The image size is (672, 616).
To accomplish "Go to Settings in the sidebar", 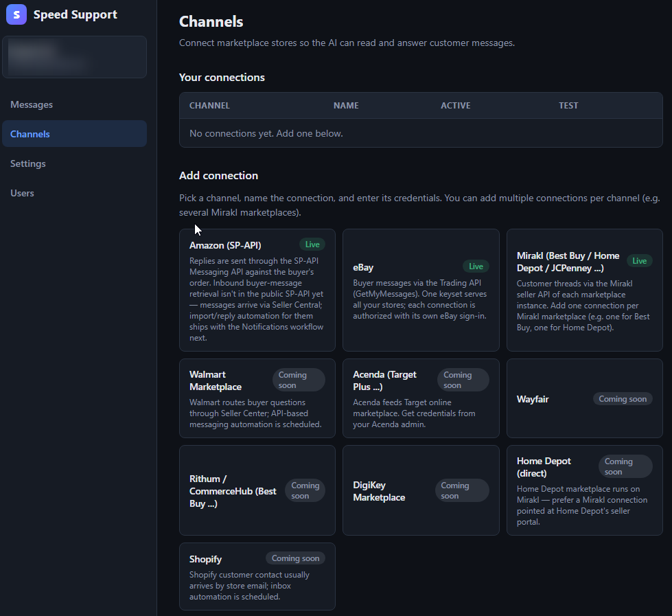I will (74, 163).
